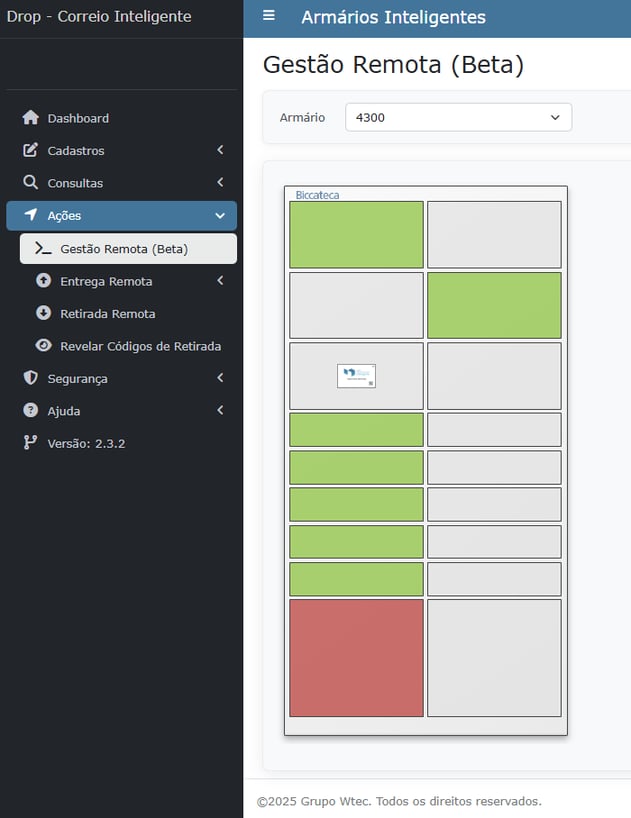Click the Consultas magnifier icon
Image resolution: width=631 pixels, height=818 pixels.
(30, 183)
